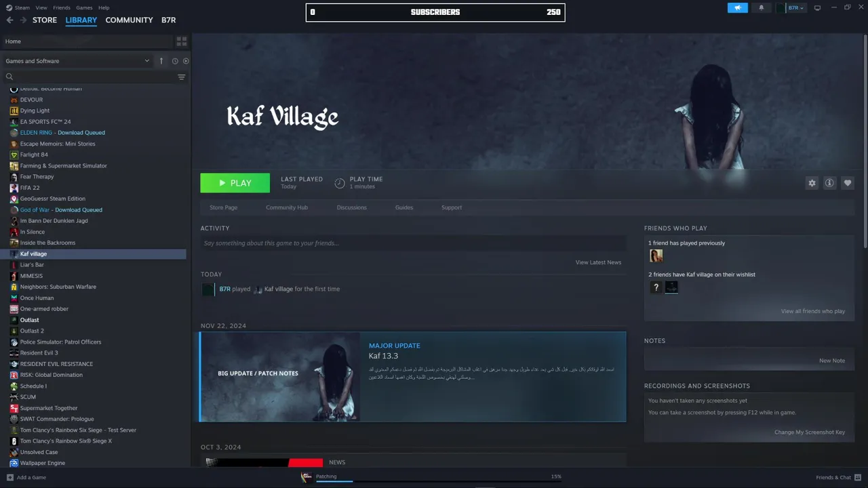Open the Friends menu
Screen dimensions: 868x488
(x=61, y=7)
